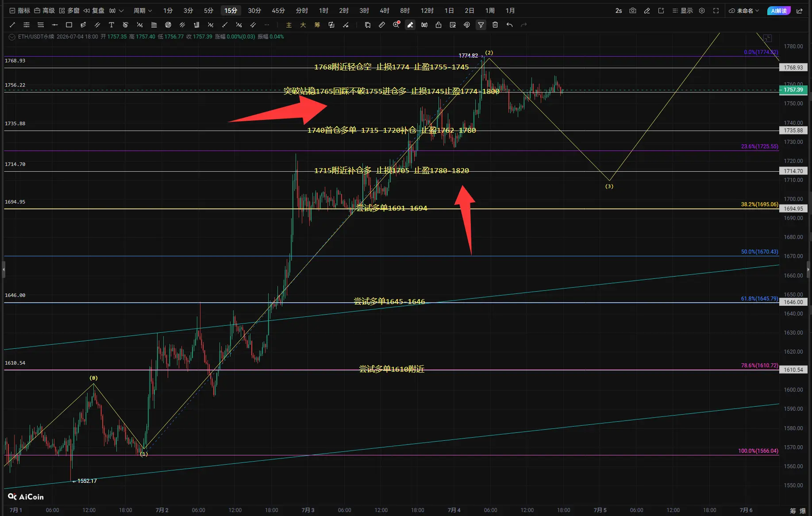The image size is (812, 516).
Task: Open more drawing tools via the ellipsis
Action: pos(267,25)
